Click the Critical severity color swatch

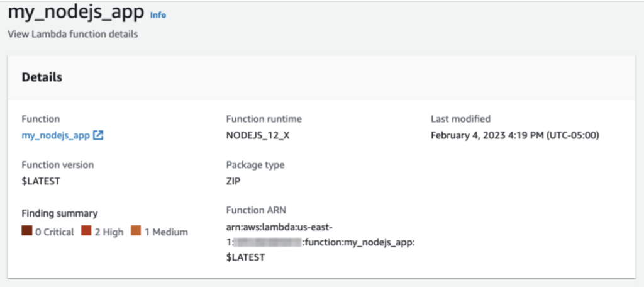click(26, 231)
